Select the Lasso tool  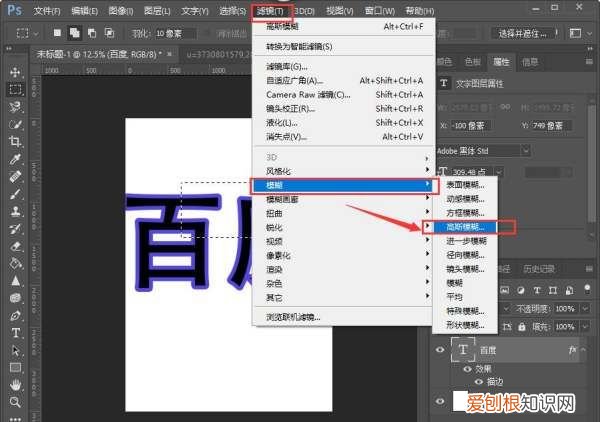[15, 107]
